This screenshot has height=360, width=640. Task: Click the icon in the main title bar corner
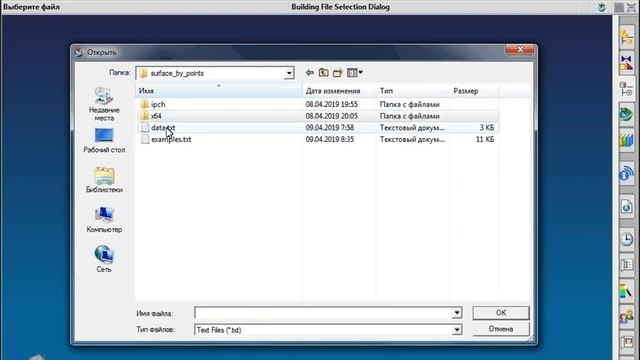(x=602, y=7)
